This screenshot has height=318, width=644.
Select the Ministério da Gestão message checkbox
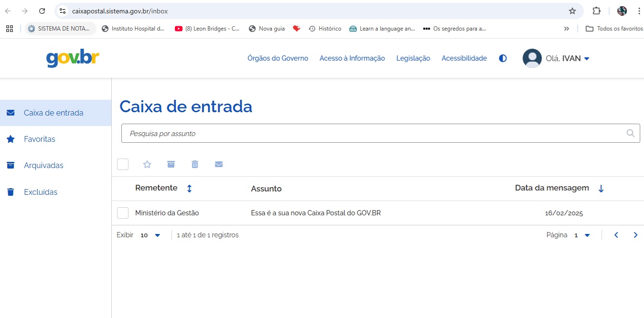123,213
